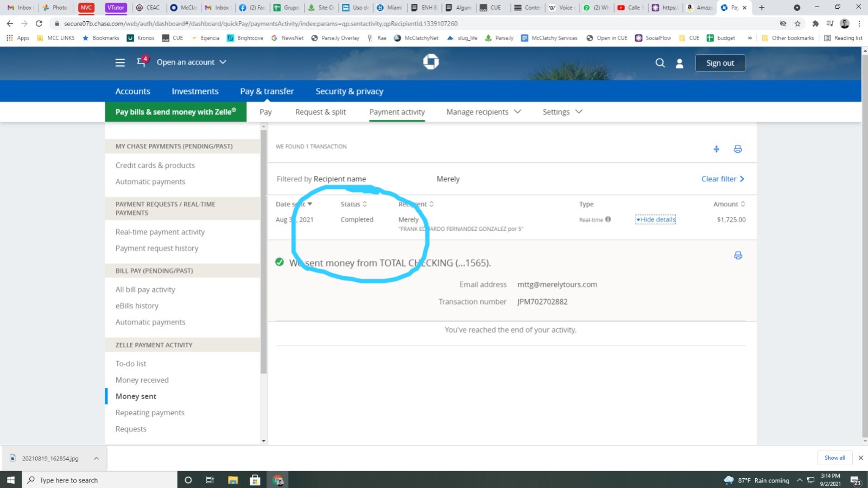Image resolution: width=868 pixels, height=488 pixels.
Task: Open Reading list in bookmarks bar
Action: 843,38
